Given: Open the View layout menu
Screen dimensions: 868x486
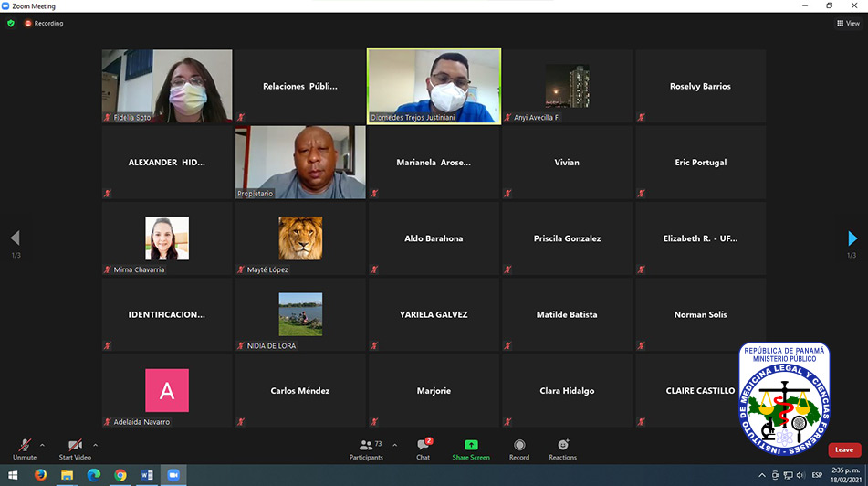Looking at the screenshot, I should coord(848,23).
